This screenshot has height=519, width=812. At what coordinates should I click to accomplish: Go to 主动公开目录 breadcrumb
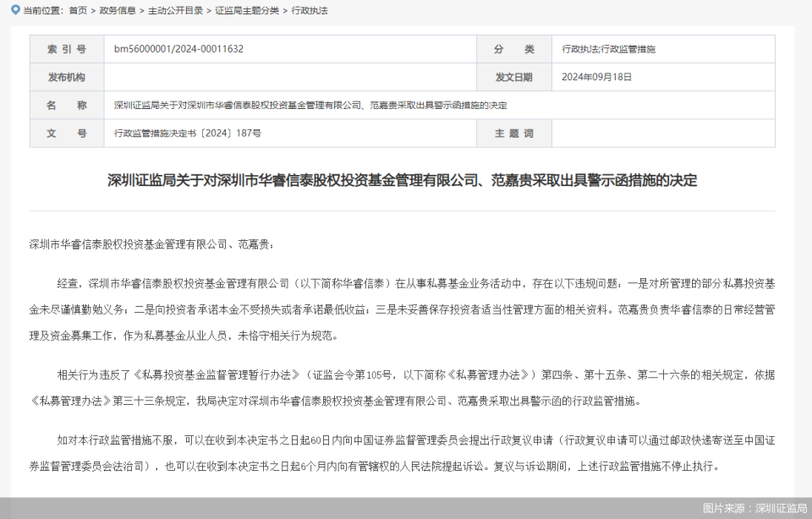point(176,10)
